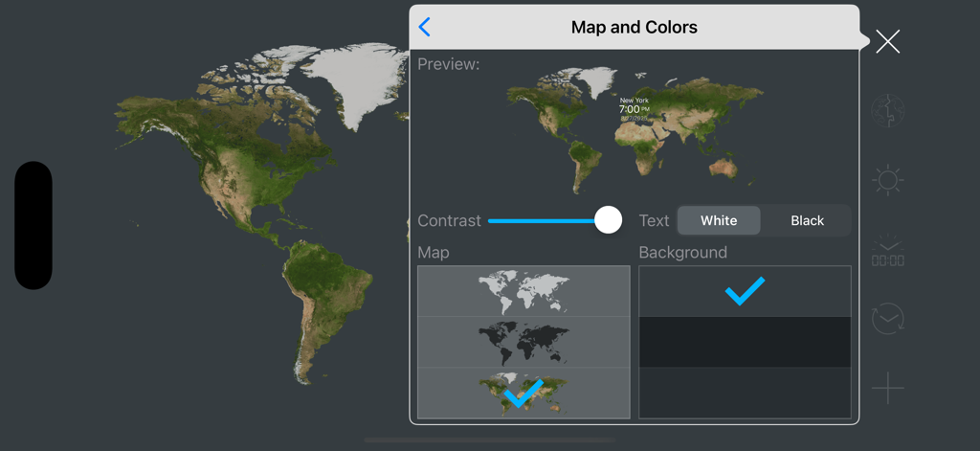Go back using the blue chevron
This screenshot has height=451, width=980.
[425, 27]
